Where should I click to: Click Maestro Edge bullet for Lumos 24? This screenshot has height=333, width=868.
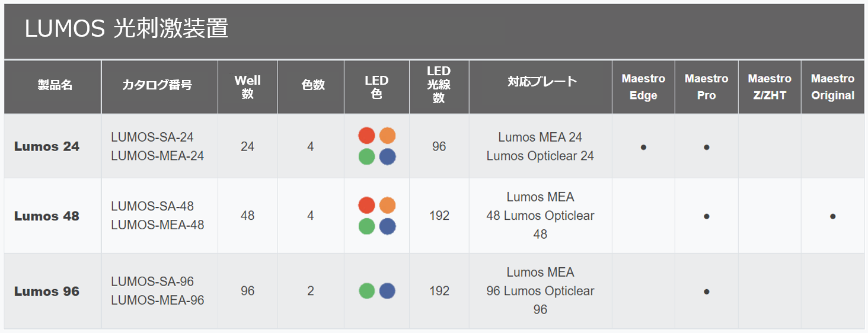pyautogui.click(x=643, y=147)
